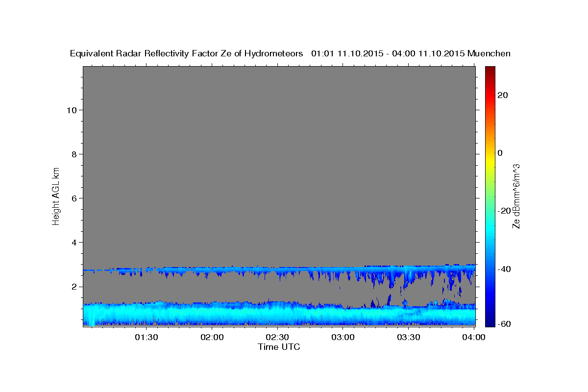Click the 04:00 time tick label
The height and width of the screenshot is (392, 588).
[x=473, y=337]
